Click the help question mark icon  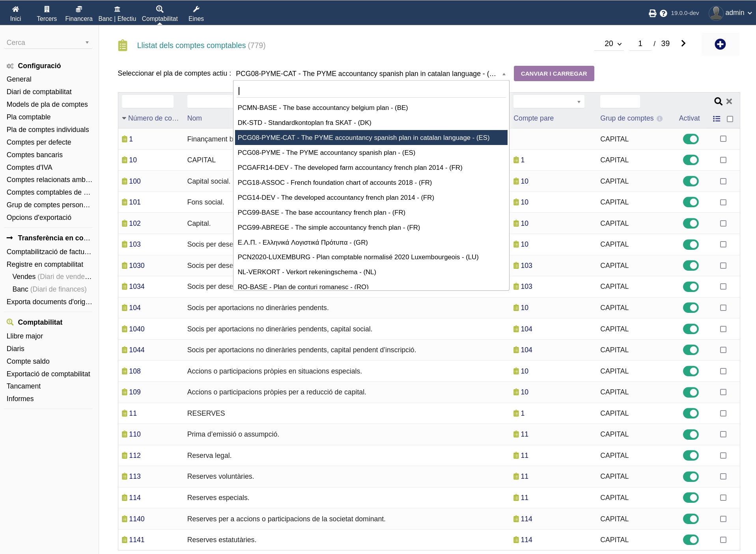(x=663, y=13)
